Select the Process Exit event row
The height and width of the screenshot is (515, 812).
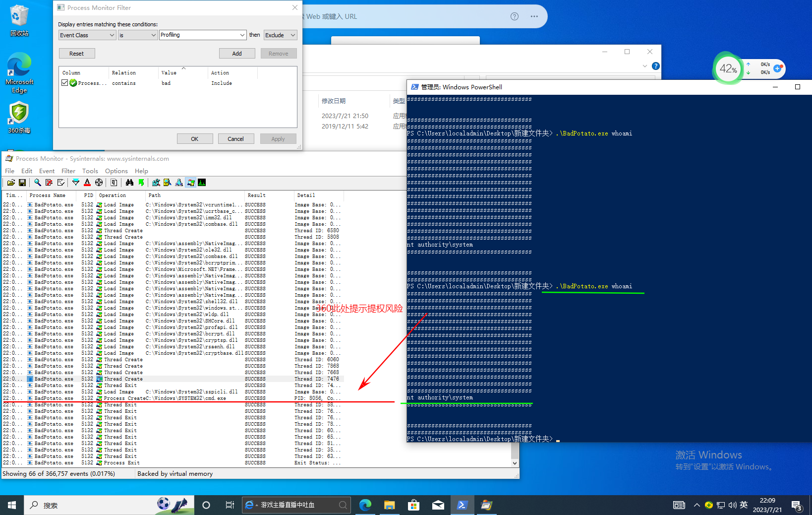pos(172,462)
